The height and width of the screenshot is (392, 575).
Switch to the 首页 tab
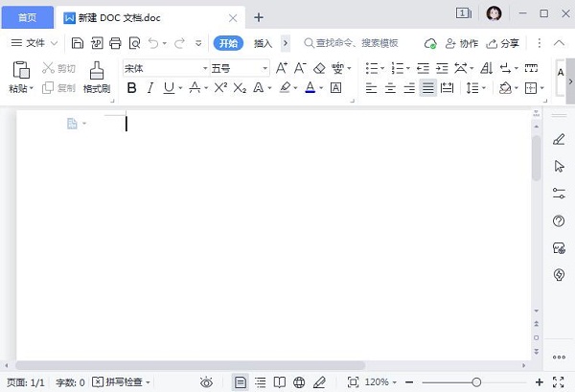pyautogui.click(x=28, y=17)
